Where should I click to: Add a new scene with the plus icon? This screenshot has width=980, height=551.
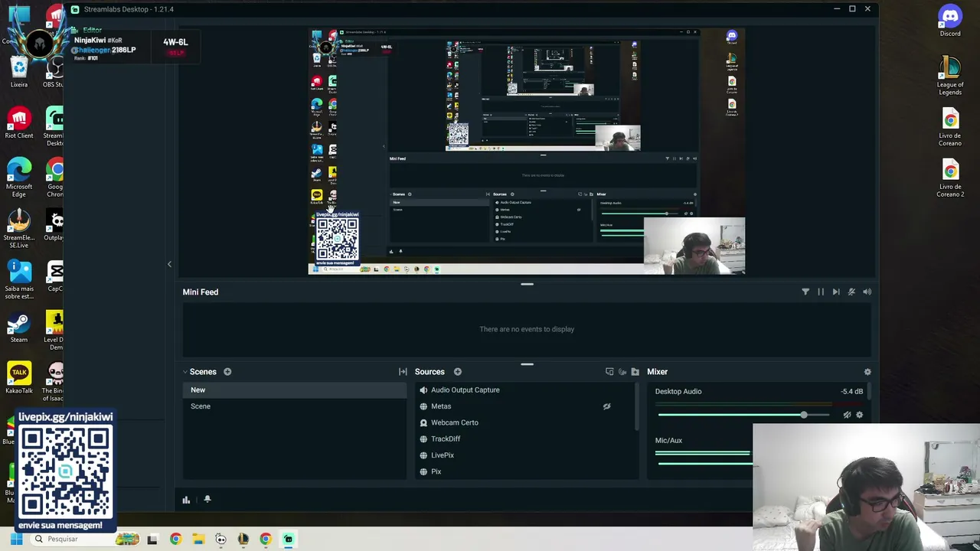click(227, 372)
